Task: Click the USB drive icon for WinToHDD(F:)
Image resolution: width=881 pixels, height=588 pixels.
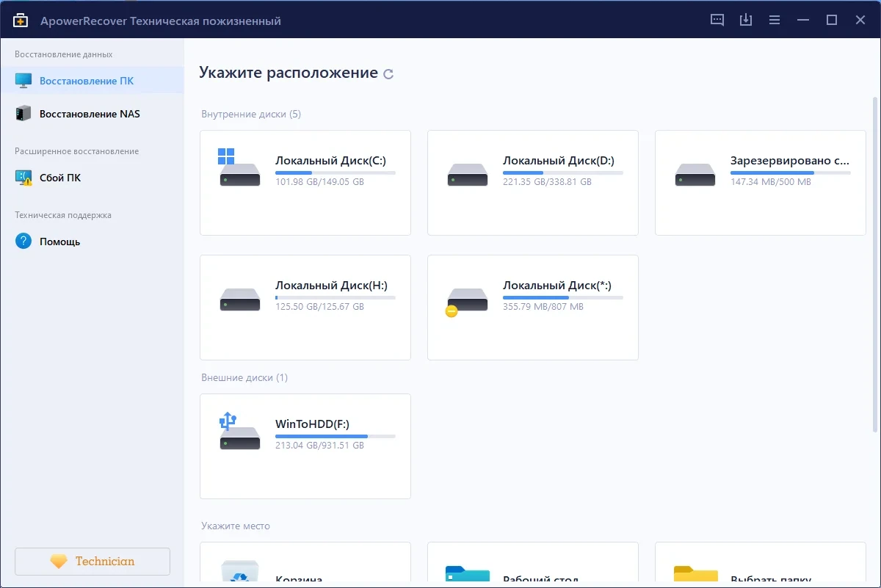Action: 239,432
